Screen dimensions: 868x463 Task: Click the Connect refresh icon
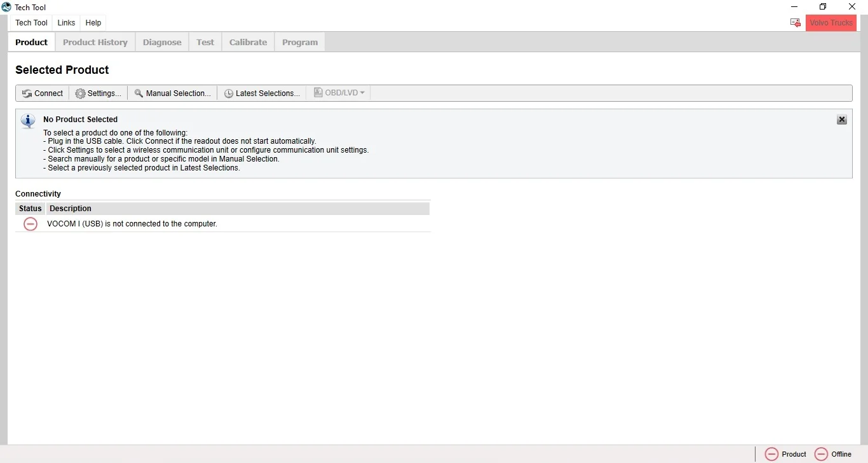[x=27, y=93]
